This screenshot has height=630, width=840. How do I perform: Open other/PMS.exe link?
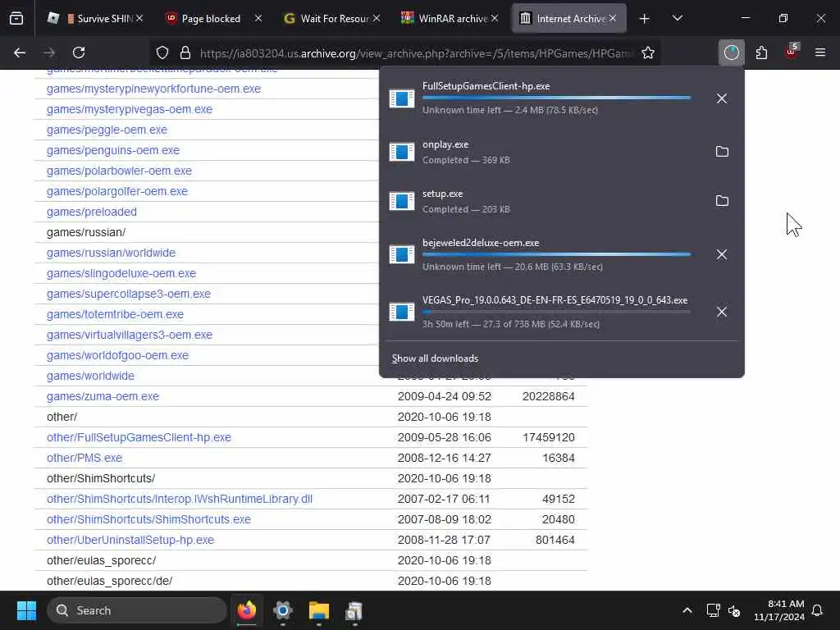pyautogui.click(x=84, y=458)
